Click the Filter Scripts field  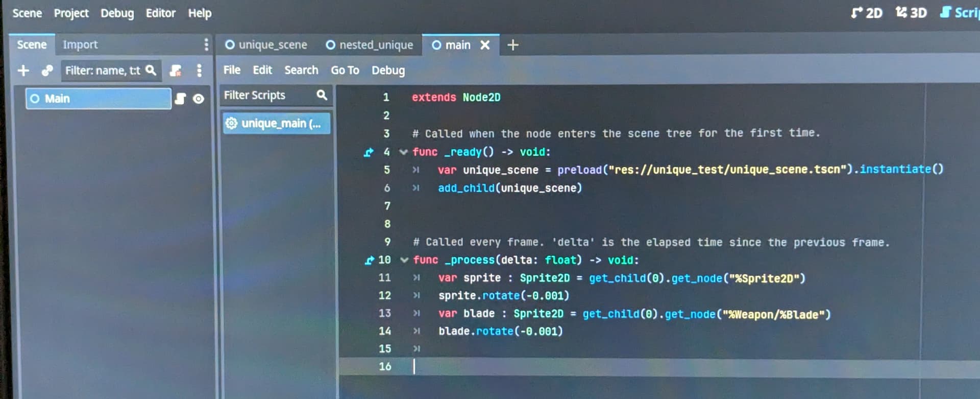(x=276, y=95)
